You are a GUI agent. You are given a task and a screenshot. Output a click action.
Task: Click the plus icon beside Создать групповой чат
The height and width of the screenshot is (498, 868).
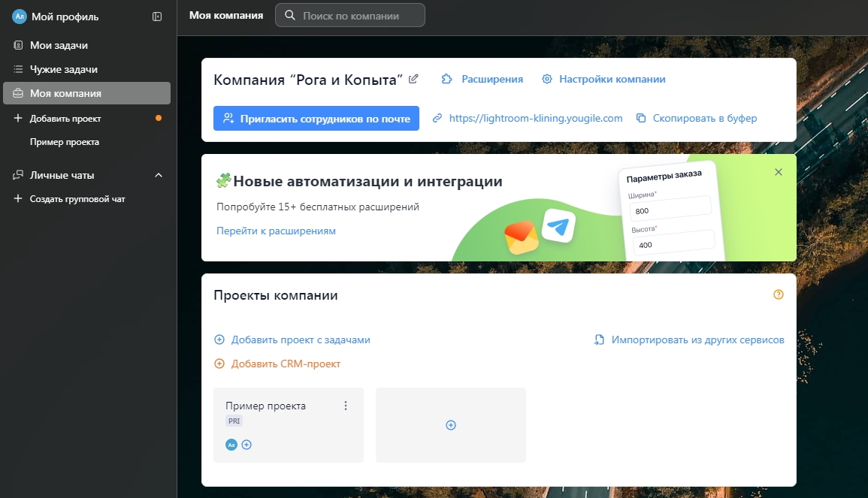(x=18, y=198)
